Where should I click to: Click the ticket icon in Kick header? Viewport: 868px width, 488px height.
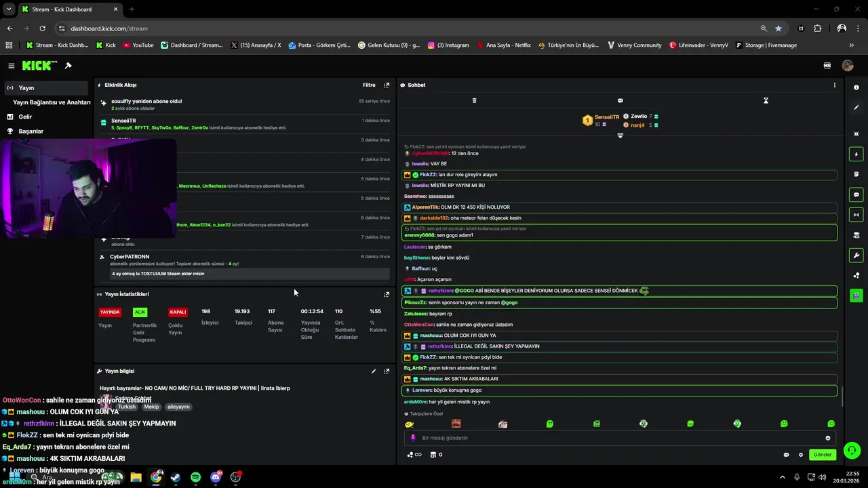click(827, 66)
